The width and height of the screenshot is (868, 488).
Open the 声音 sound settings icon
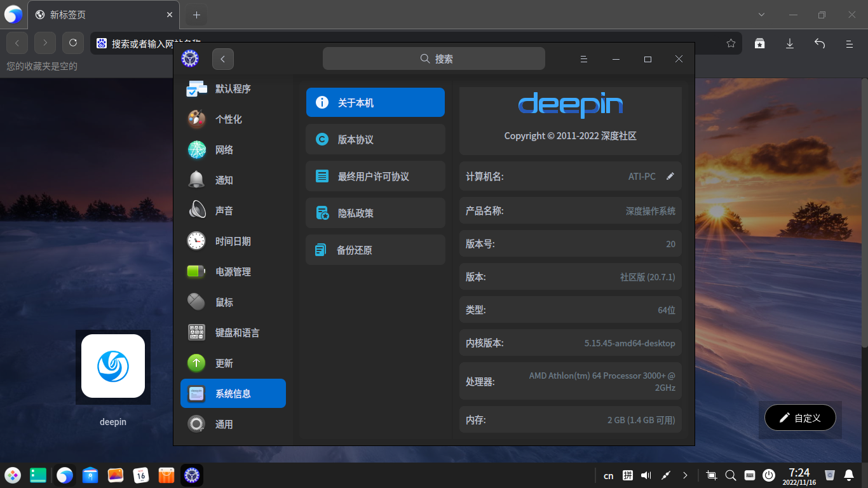(x=197, y=210)
